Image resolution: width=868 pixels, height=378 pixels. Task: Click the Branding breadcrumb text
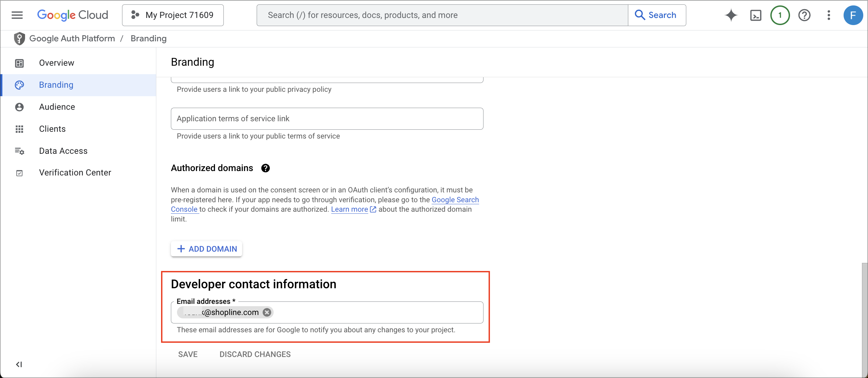coord(149,39)
